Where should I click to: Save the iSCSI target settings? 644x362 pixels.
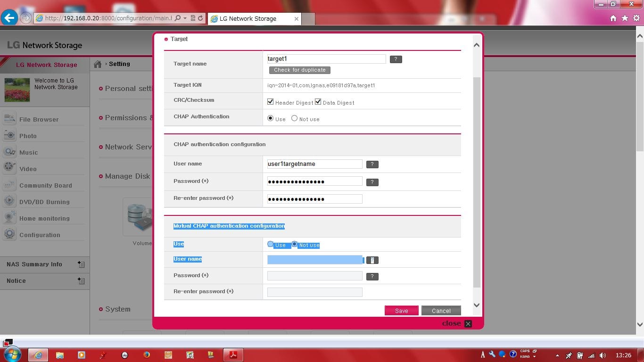pyautogui.click(x=402, y=311)
